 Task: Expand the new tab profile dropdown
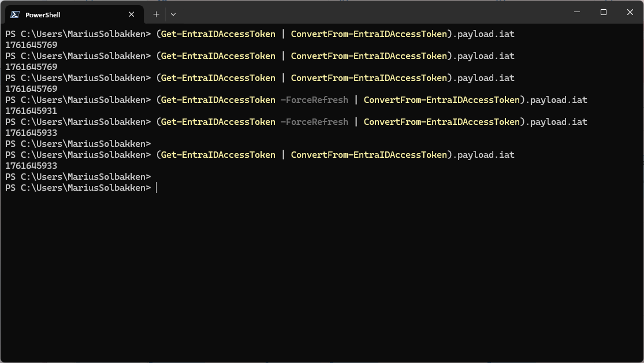(173, 14)
